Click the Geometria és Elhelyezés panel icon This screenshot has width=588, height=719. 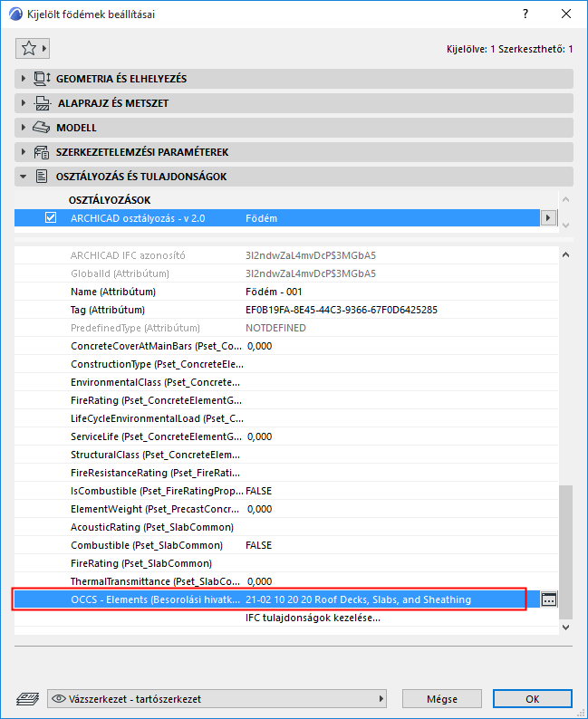coord(42,79)
